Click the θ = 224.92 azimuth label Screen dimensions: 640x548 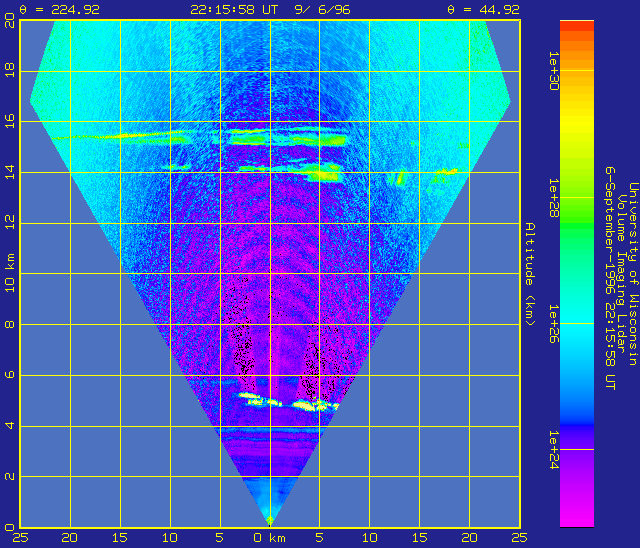(60, 10)
